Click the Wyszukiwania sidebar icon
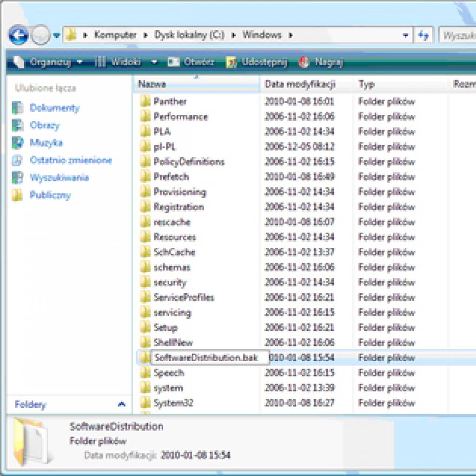Viewport: 476px width, 476px height. click(x=18, y=178)
